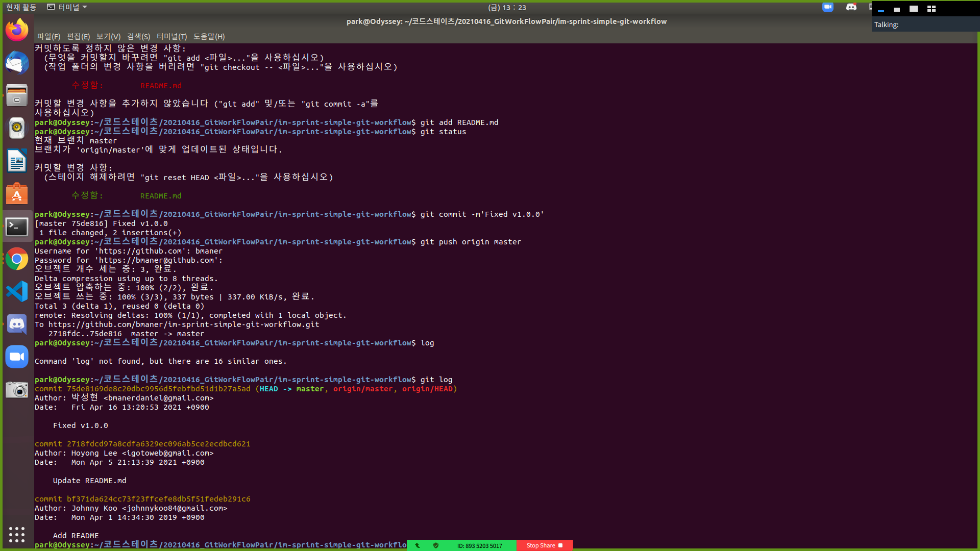980x551 pixels.
Task: Launch Thunderbird mail from the dock
Action: 17,63
